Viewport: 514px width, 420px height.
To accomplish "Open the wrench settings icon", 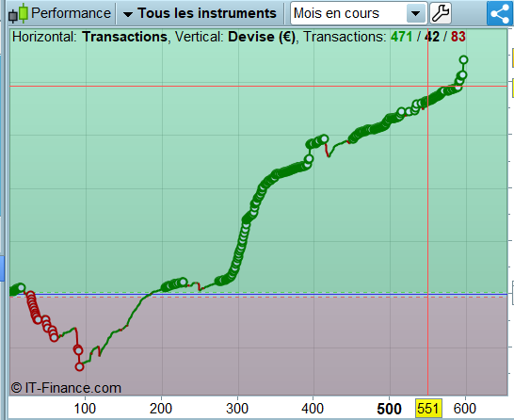I will pos(441,13).
